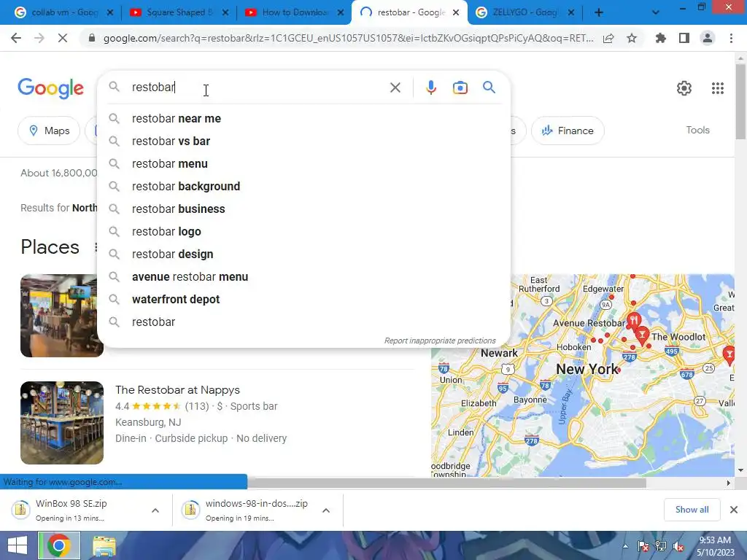Click into the restobar search field
This screenshot has height=560, width=747.
tap(258, 87)
